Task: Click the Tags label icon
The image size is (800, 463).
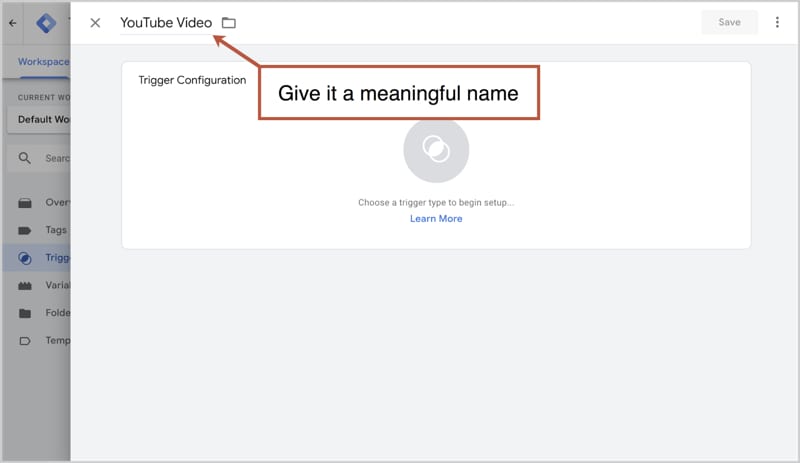Action: click(x=24, y=231)
